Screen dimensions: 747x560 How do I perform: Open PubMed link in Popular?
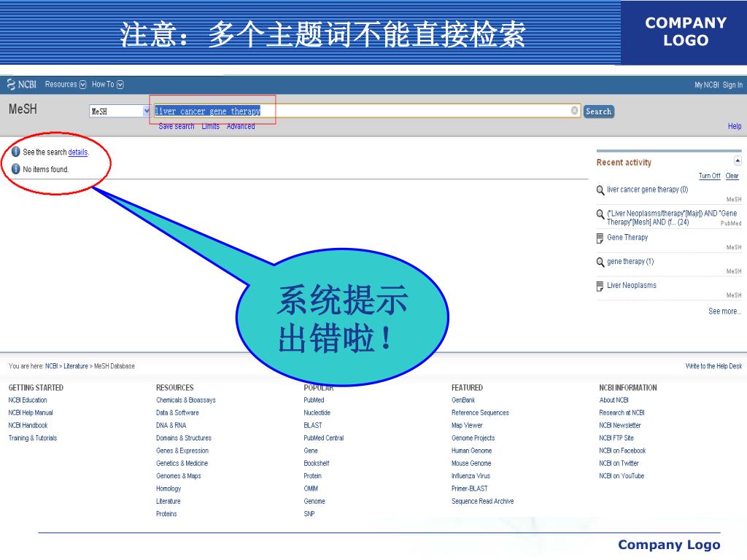coord(314,400)
